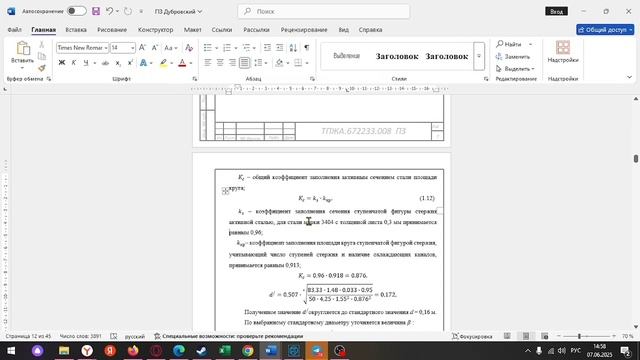Switch to the Макет tab

click(x=192, y=30)
